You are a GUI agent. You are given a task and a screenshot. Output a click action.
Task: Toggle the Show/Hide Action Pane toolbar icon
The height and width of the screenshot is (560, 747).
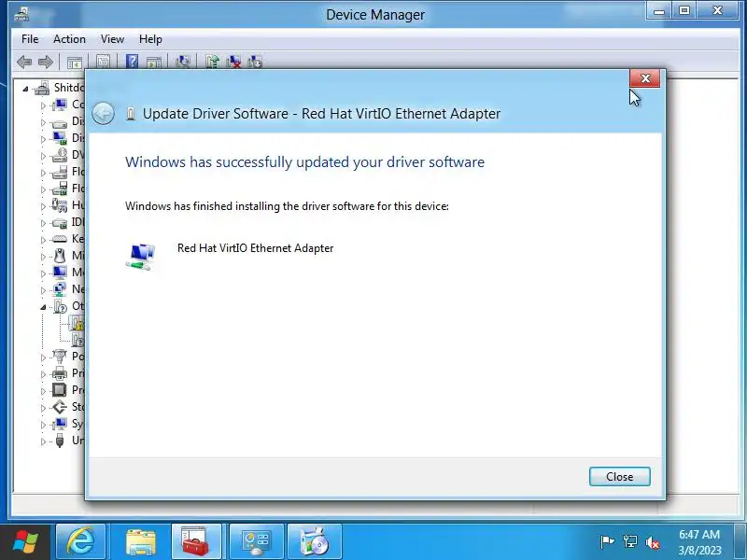[154, 62]
